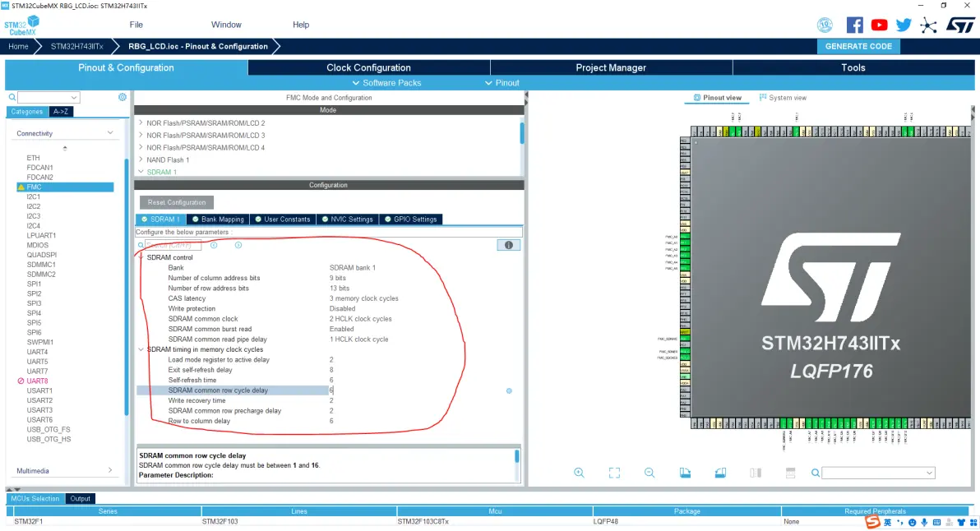Open the IME soft keyboard icon
The width and height of the screenshot is (980, 531).
[x=936, y=522]
